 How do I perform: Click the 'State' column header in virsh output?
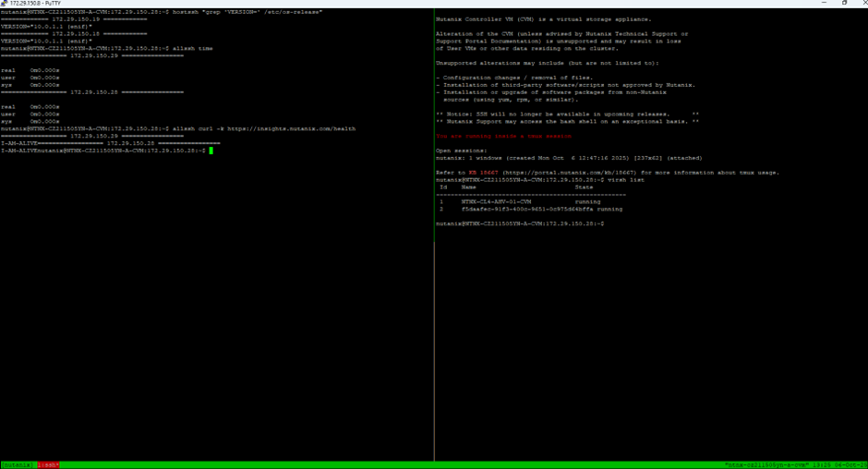[x=584, y=187]
